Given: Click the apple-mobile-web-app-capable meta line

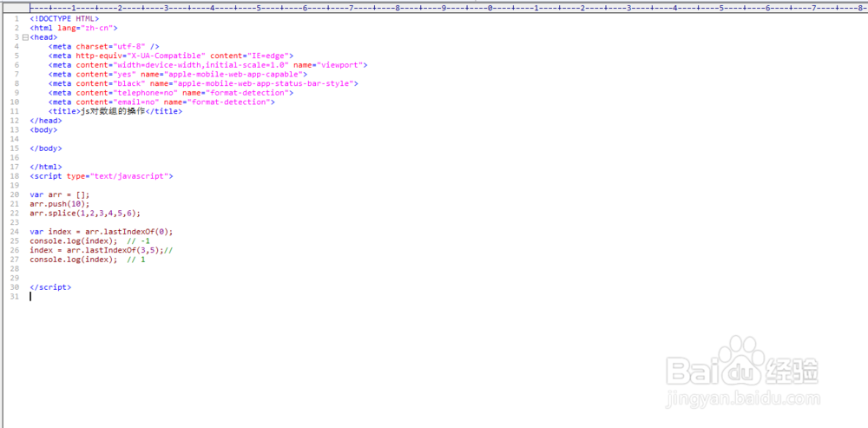Looking at the screenshot, I should click(x=178, y=74).
